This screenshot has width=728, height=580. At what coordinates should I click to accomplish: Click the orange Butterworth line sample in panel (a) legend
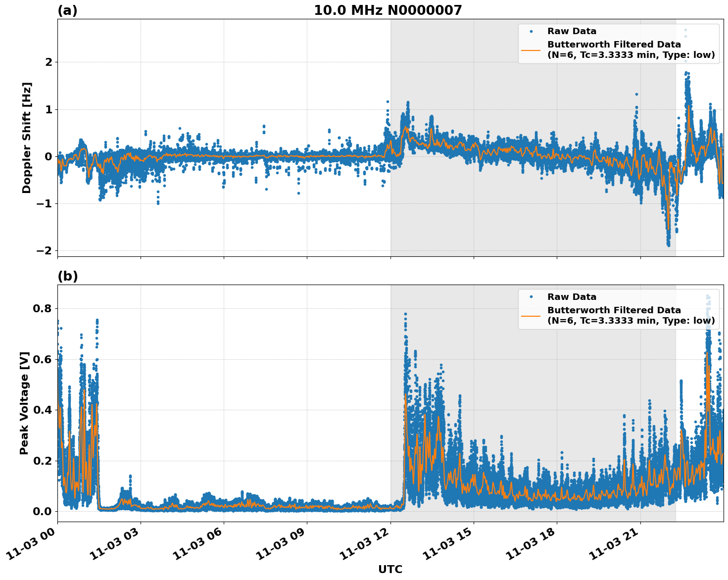point(531,50)
